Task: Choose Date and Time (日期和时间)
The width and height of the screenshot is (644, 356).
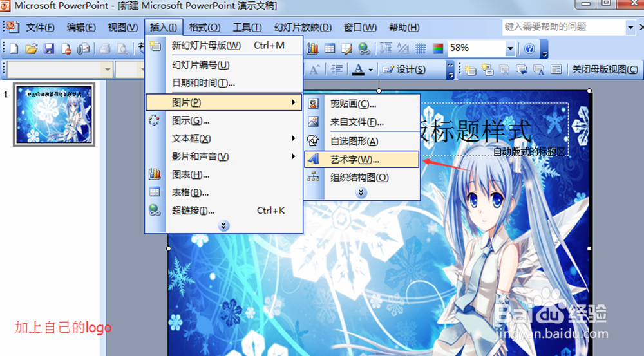Action: pos(224,83)
